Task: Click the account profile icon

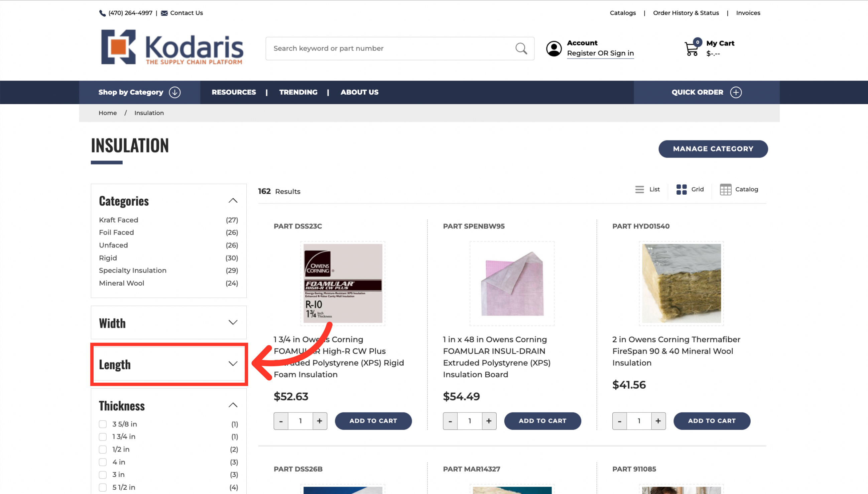Action: point(554,48)
